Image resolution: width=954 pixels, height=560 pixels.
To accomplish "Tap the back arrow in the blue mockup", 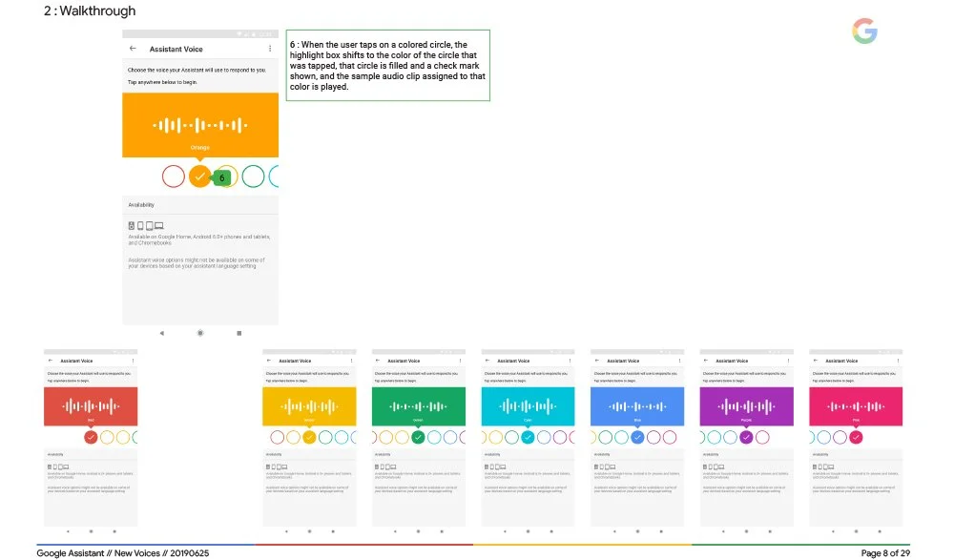I will pyautogui.click(x=597, y=361).
